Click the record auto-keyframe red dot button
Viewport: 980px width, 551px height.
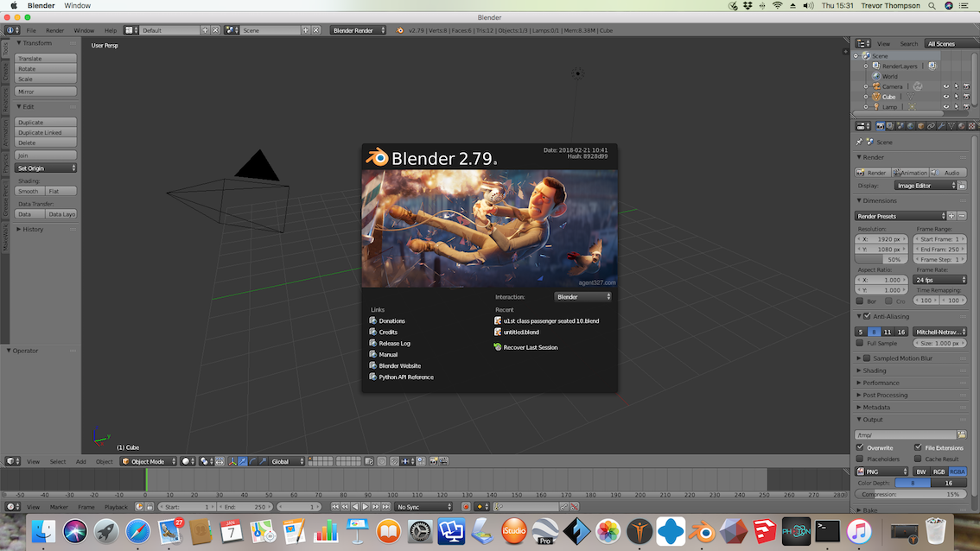coord(466,507)
